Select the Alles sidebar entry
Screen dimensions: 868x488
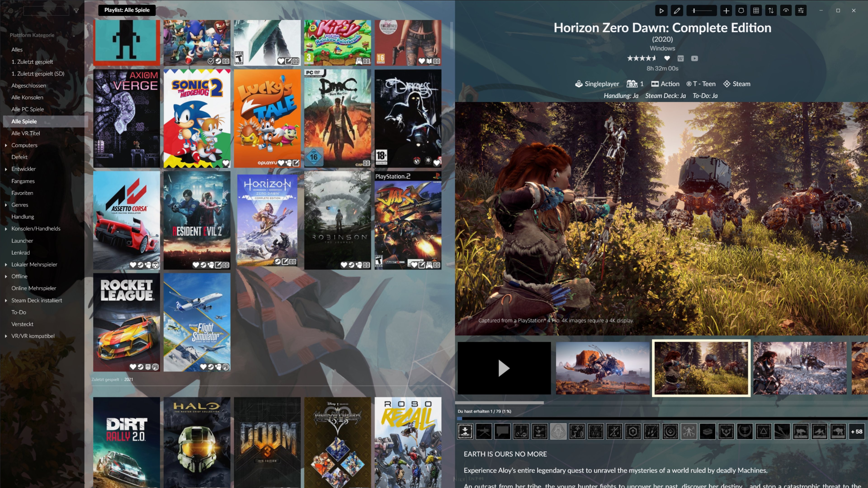pos(17,49)
